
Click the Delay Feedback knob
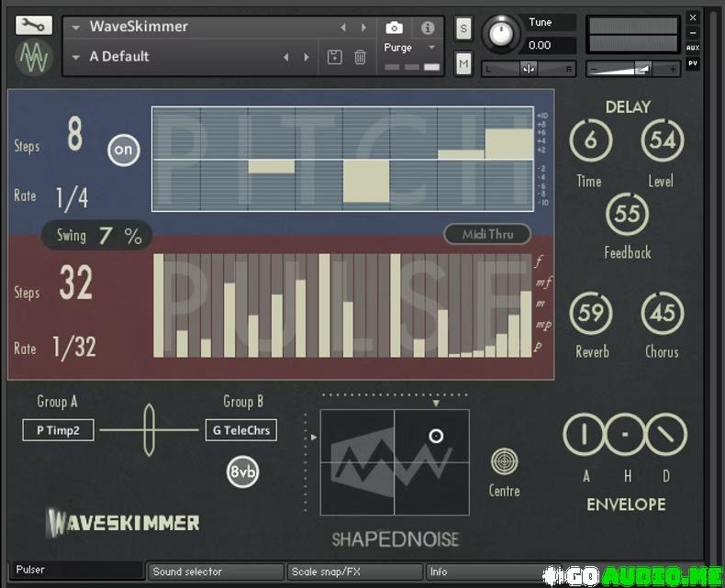click(x=627, y=214)
